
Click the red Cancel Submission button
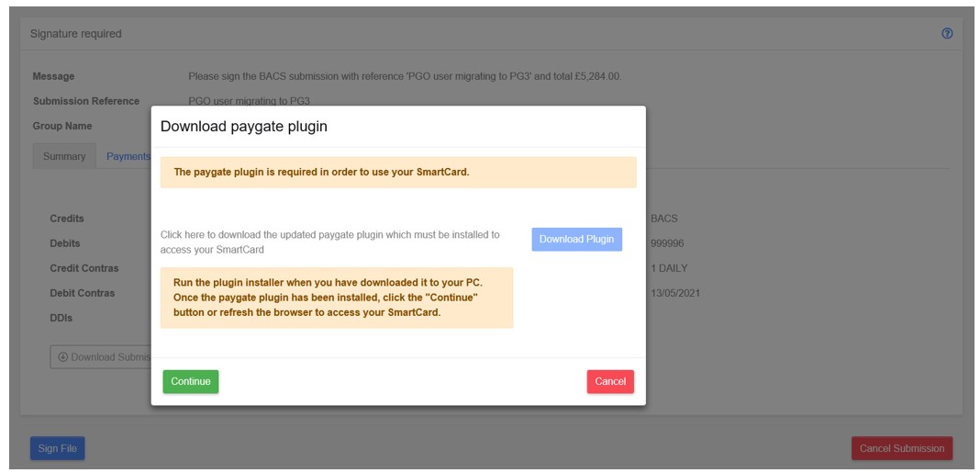pyautogui.click(x=902, y=448)
